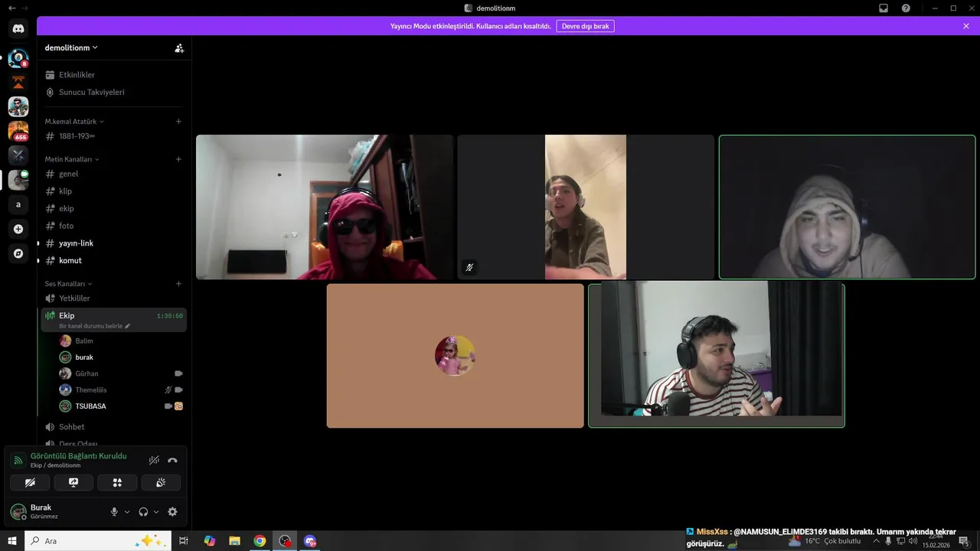Open user settings gear icon

172,512
